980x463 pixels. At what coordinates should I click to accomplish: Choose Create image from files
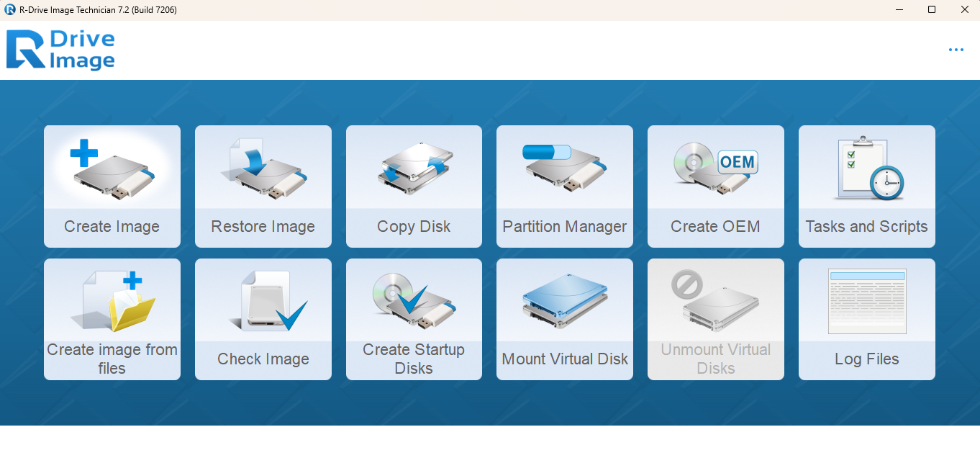pyautogui.click(x=112, y=319)
